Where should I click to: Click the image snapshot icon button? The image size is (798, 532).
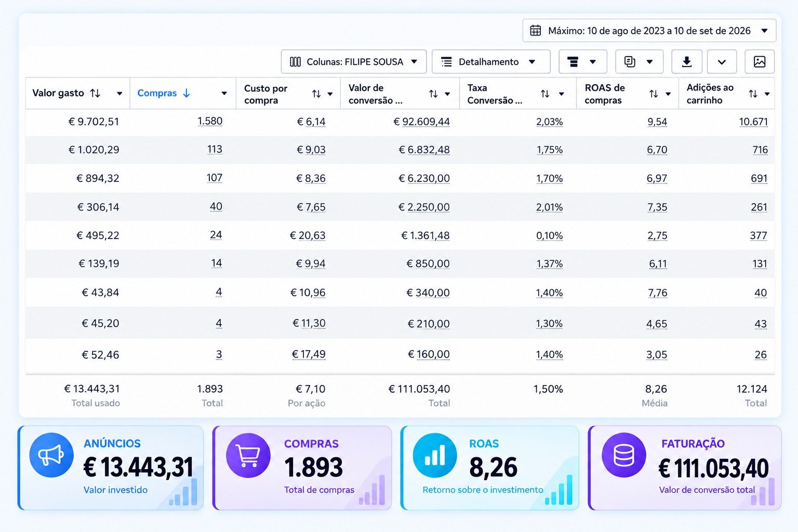[759, 62]
